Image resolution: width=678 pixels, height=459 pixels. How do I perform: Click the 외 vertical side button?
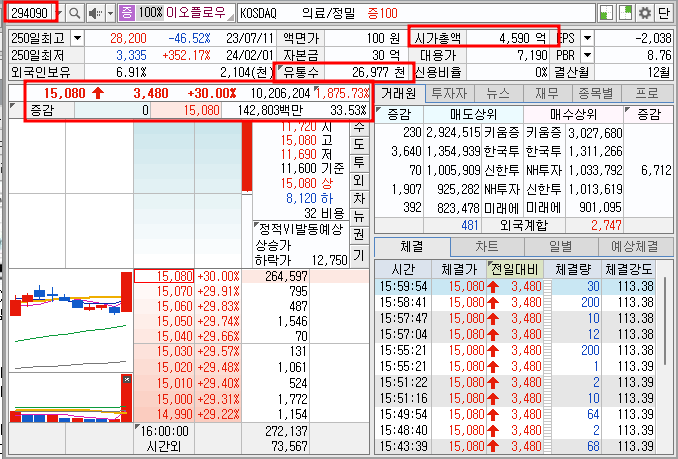tap(359, 180)
